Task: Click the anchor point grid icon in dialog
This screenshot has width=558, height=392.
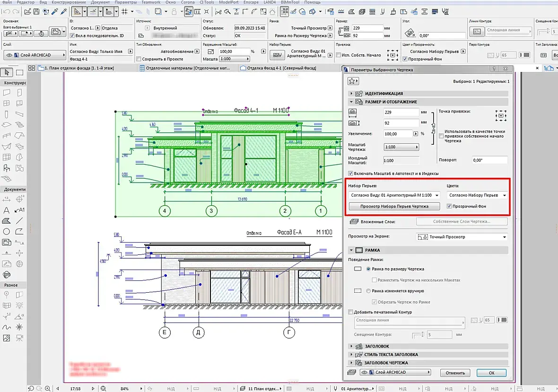Action: 501,115
